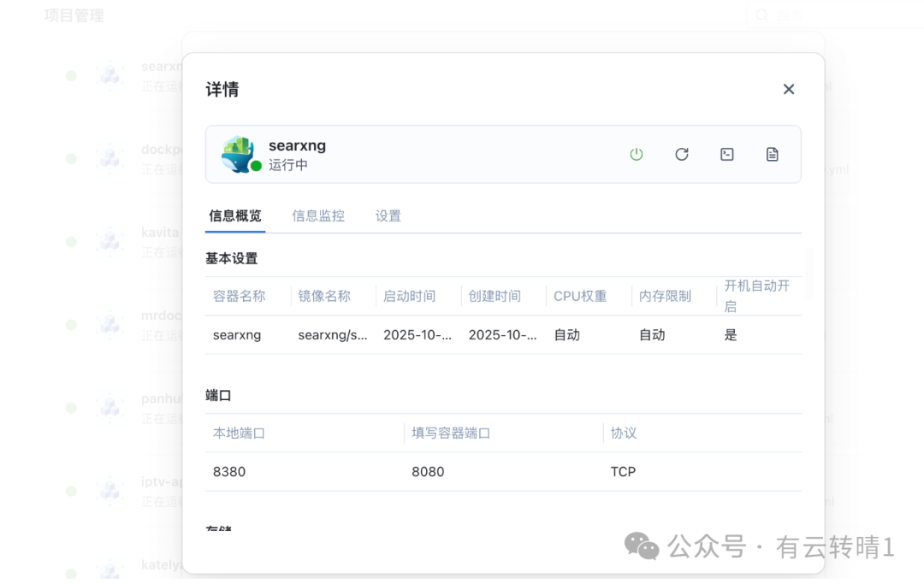
Task: Switch to the 信息监控 tab
Action: click(x=318, y=215)
